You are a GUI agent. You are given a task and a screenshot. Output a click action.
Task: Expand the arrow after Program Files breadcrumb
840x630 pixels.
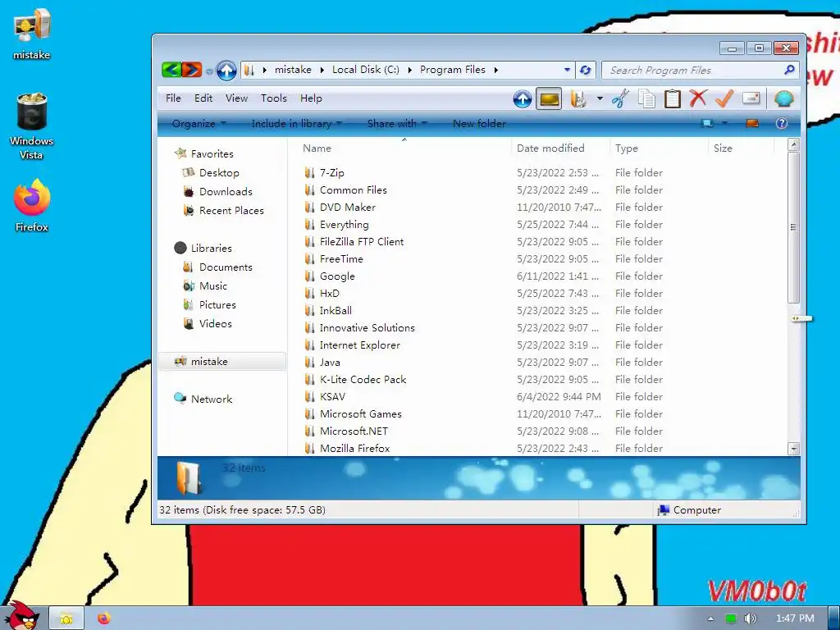pyautogui.click(x=496, y=70)
